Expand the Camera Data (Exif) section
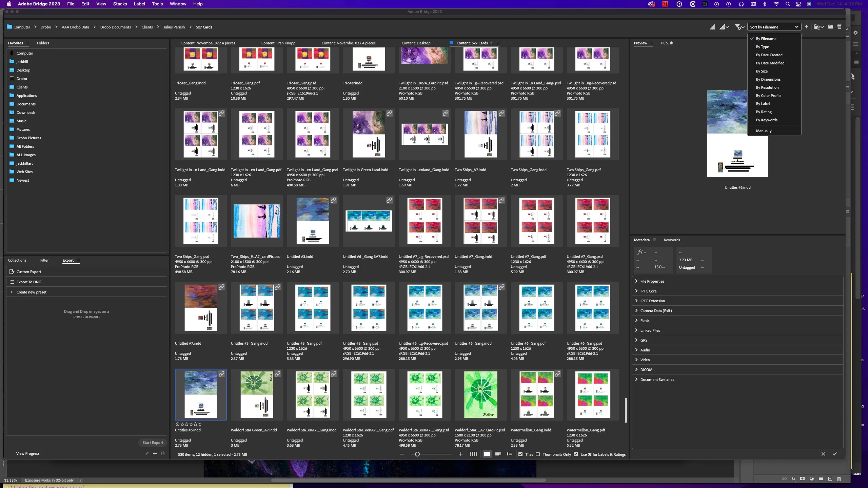Image resolution: width=868 pixels, height=488 pixels. click(x=656, y=311)
